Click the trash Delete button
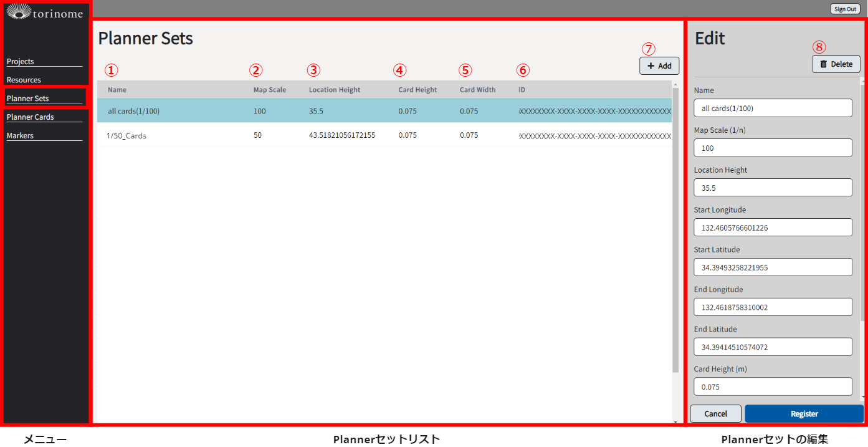Viewport: 868px width, 447px height. pos(836,64)
